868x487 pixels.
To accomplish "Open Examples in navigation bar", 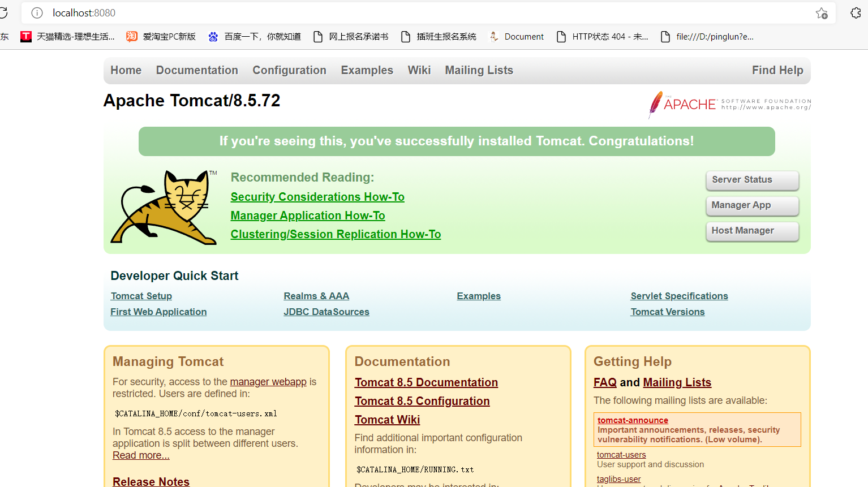I will pos(367,70).
